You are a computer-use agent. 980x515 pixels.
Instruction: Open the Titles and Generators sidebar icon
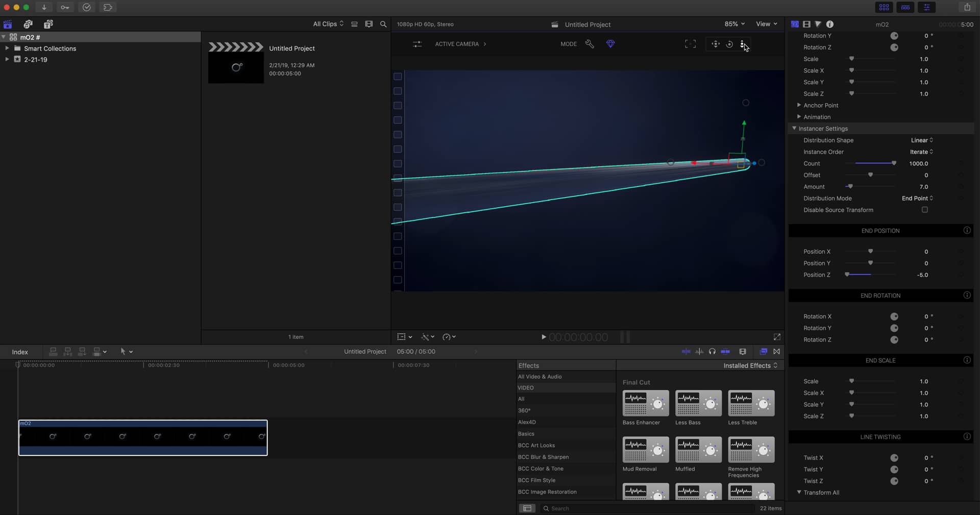[48, 24]
